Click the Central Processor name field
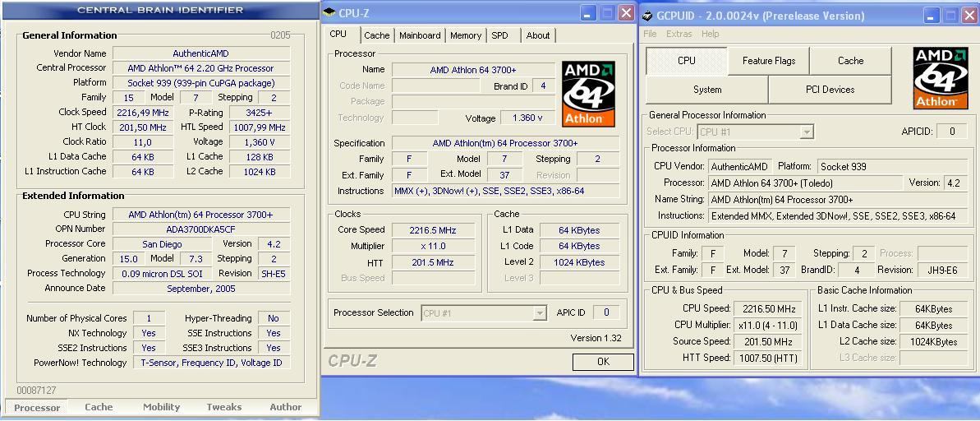Screen dimensions: 980x421 click(x=200, y=68)
